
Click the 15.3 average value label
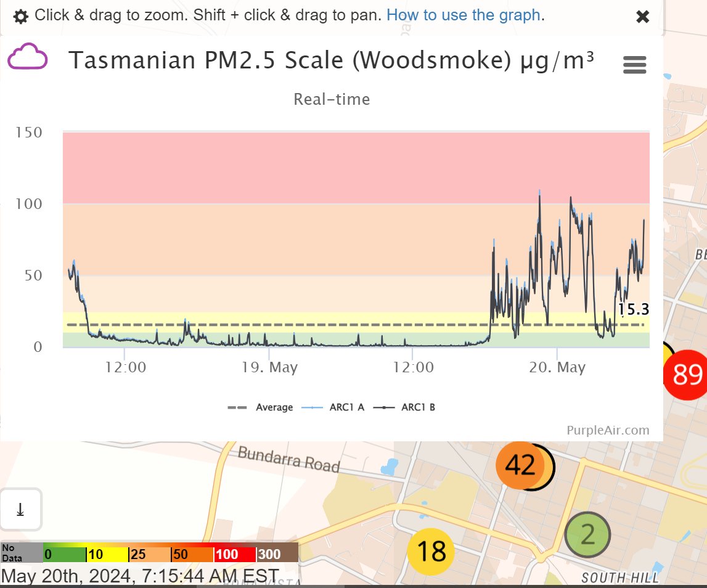[x=634, y=309]
